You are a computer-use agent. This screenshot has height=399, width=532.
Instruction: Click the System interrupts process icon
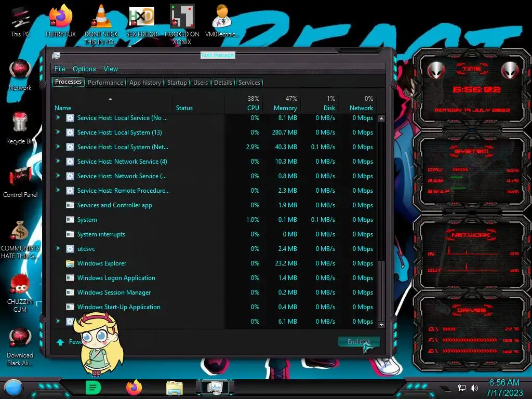[70, 234]
